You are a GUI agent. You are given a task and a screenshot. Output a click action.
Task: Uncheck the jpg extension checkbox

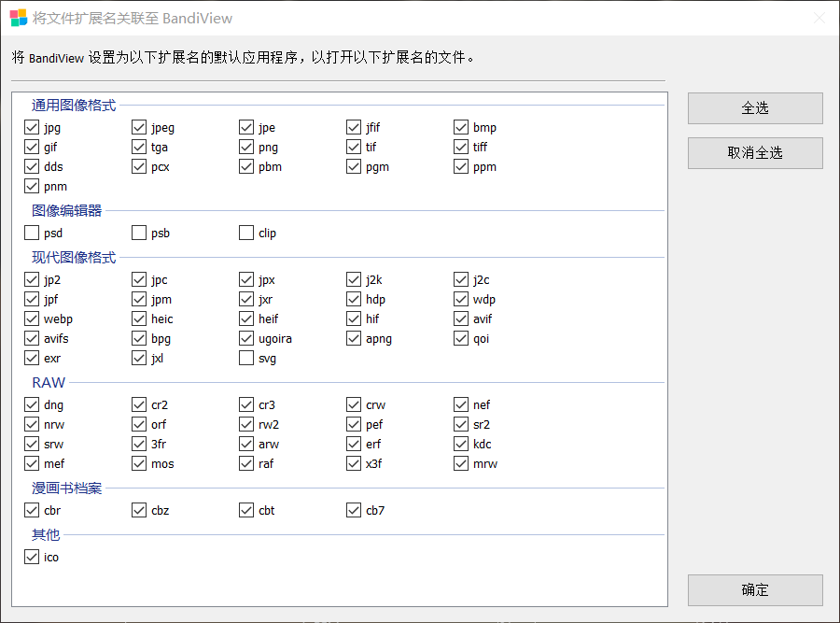pyautogui.click(x=32, y=127)
